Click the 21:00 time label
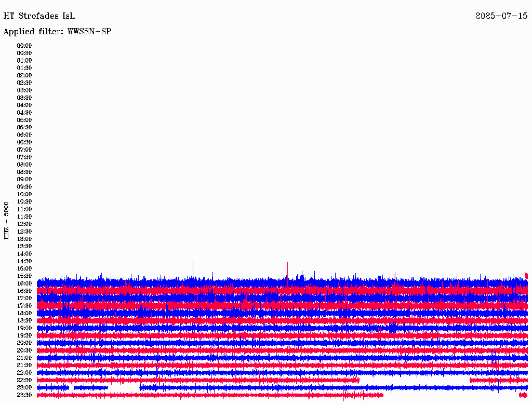This screenshot has width=532, height=405. click(x=24, y=358)
